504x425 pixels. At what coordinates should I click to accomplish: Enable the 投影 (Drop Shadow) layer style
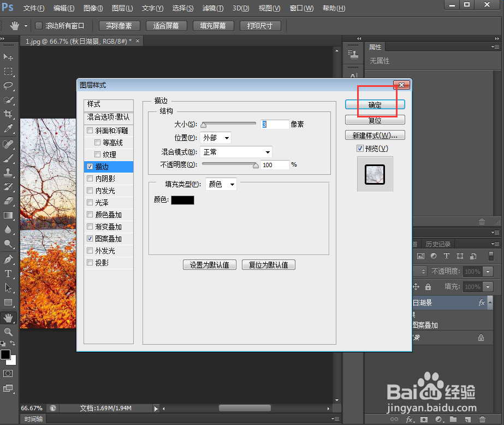click(x=90, y=262)
